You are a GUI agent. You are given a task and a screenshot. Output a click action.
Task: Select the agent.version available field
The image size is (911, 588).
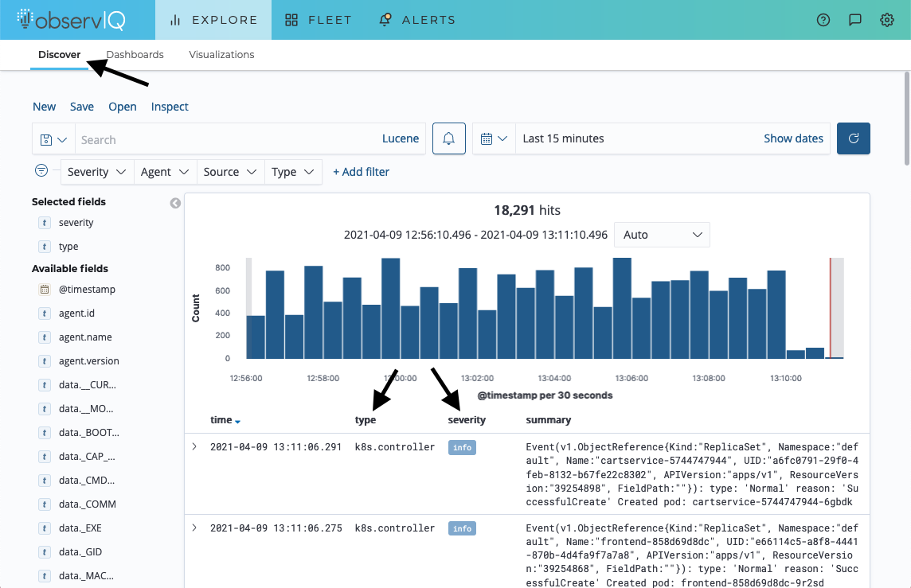point(89,361)
